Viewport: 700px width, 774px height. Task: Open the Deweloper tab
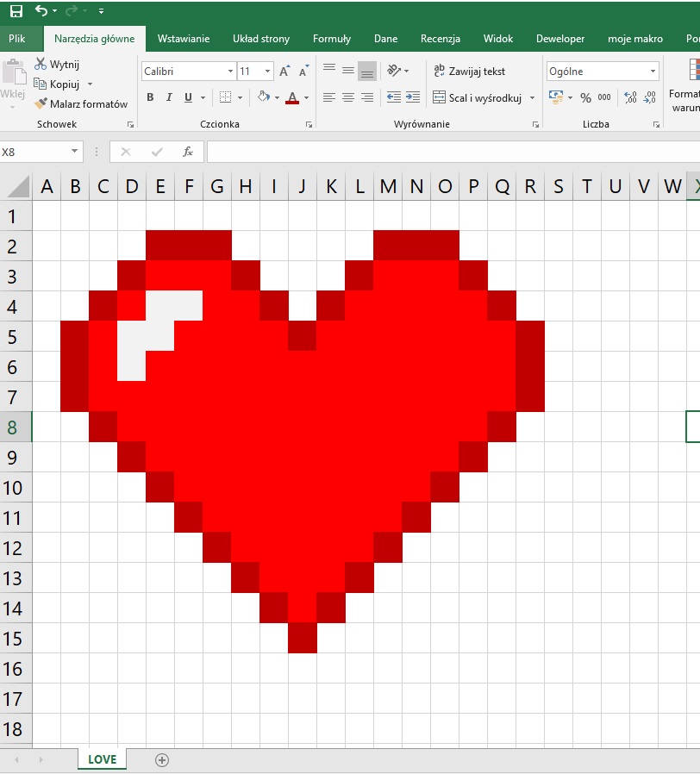pyautogui.click(x=560, y=39)
